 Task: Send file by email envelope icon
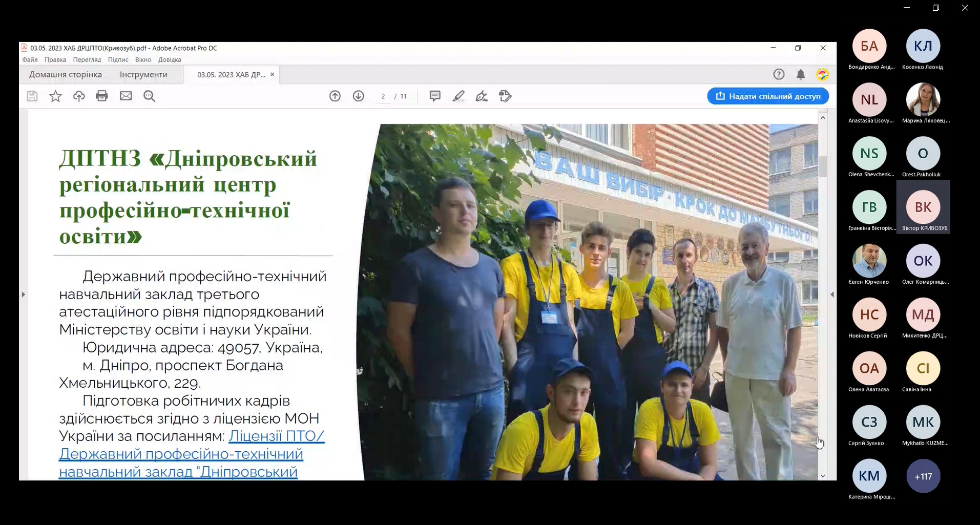click(126, 96)
